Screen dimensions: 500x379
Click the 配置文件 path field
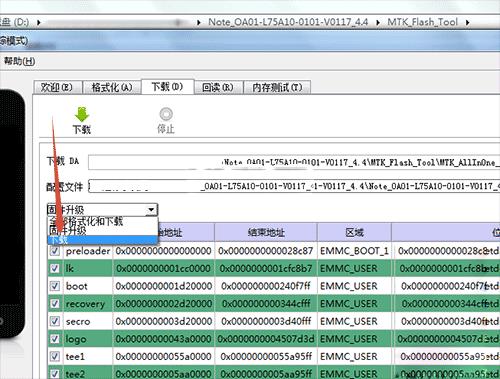point(294,186)
